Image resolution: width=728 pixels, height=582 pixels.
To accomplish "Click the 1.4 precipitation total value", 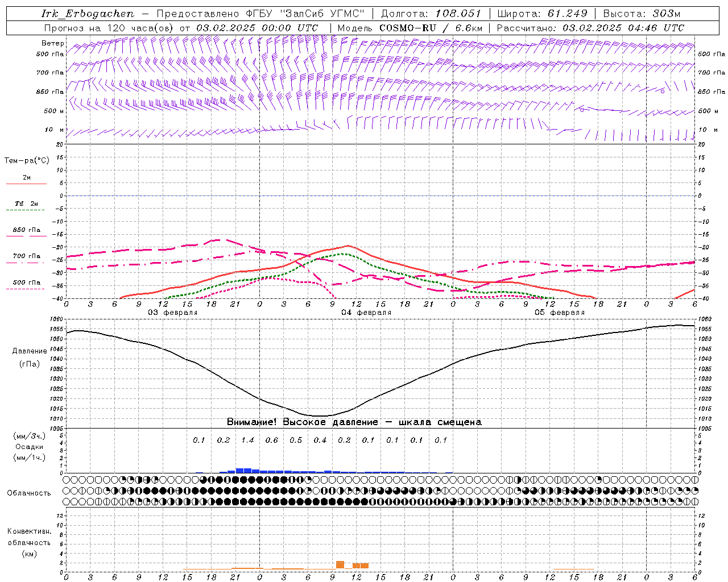I will [247, 440].
